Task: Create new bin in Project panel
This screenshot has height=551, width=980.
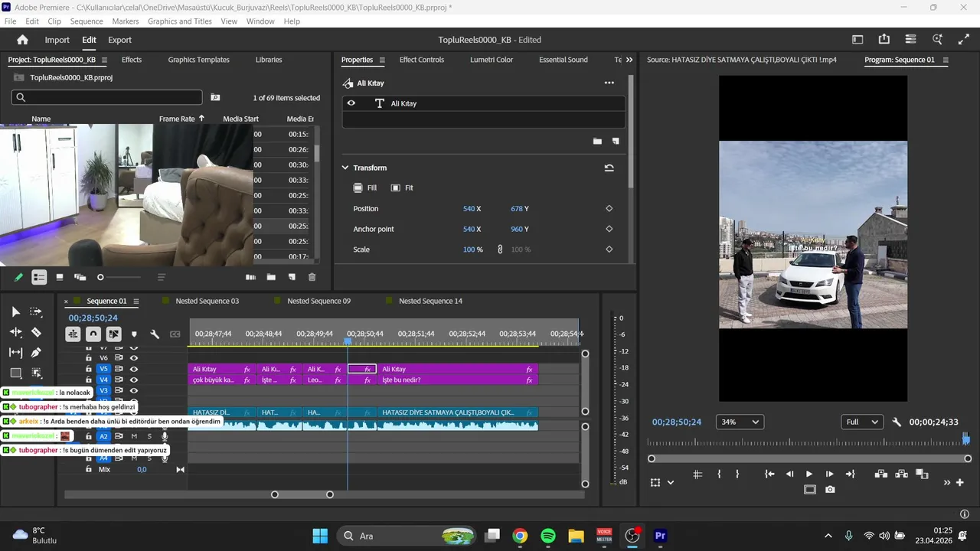Action: coord(271,277)
